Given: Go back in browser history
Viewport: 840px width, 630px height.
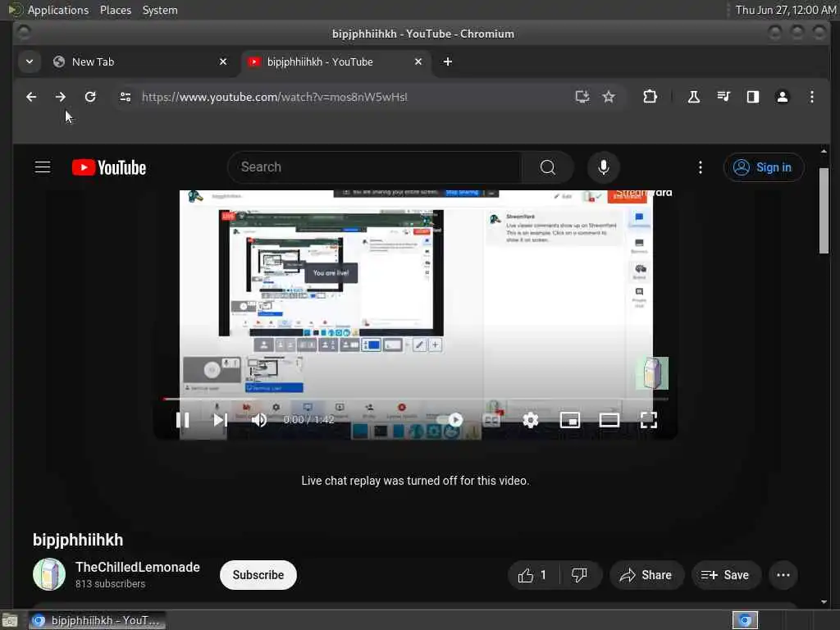Looking at the screenshot, I should tap(32, 97).
